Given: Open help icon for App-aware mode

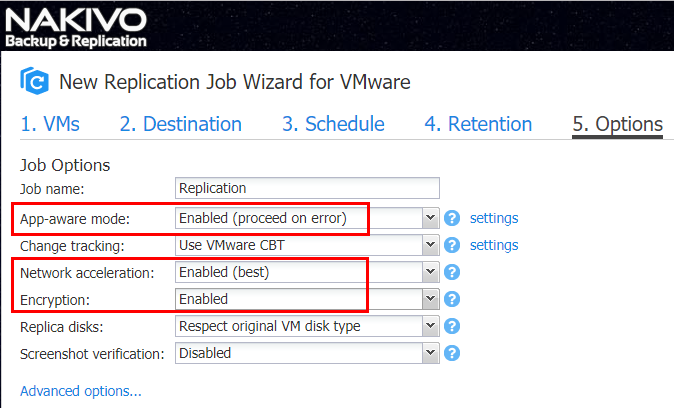Looking at the screenshot, I should 451,218.
